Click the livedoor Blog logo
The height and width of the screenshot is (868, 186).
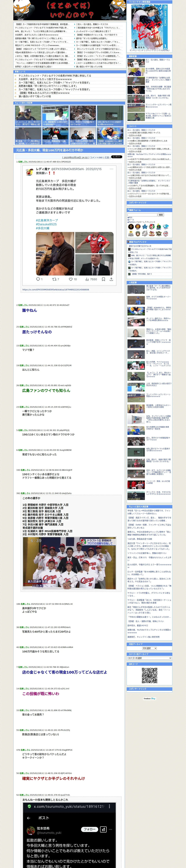149,698
